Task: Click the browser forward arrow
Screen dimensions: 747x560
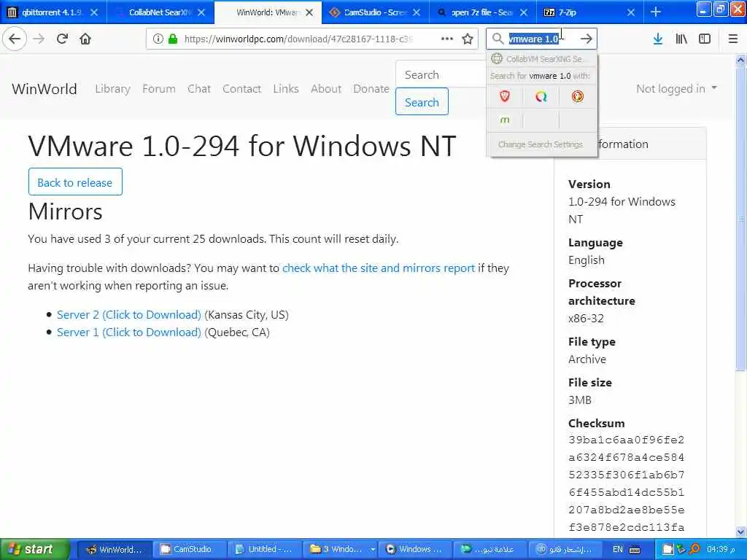Action: pos(39,39)
